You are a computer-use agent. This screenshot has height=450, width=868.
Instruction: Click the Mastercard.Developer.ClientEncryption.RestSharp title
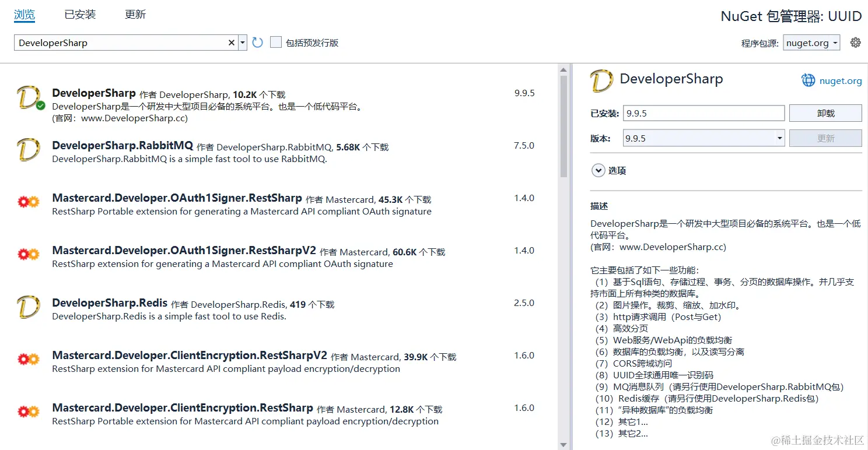(183, 408)
